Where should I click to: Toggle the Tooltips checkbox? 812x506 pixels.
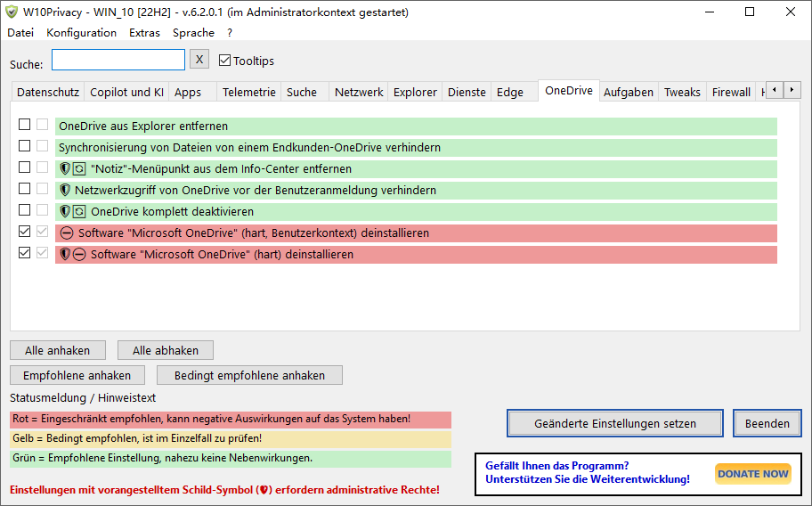[224, 61]
